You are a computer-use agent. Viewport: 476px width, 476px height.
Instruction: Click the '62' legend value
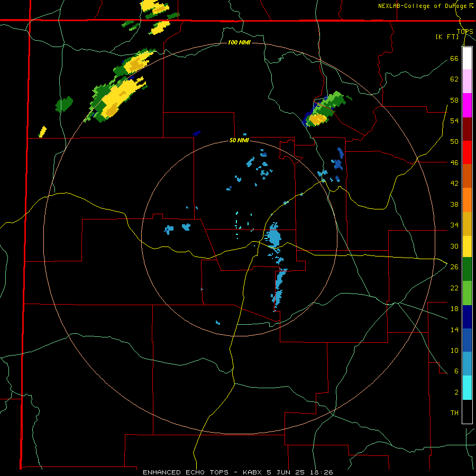[x=454, y=79]
